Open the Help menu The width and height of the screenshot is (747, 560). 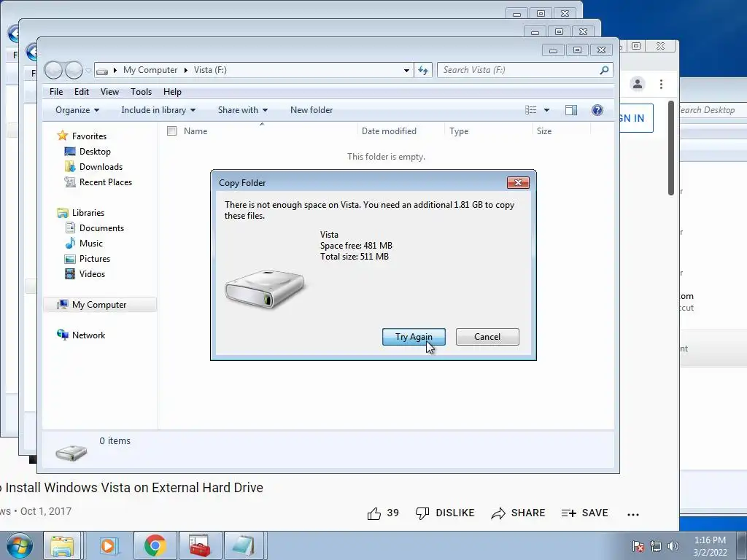tap(172, 91)
